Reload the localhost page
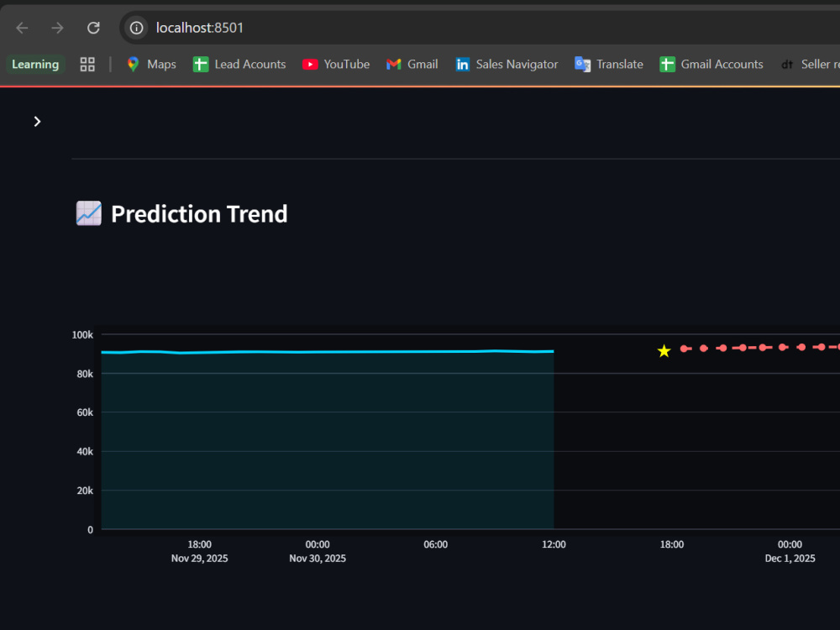Image resolution: width=840 pixels, height=630 pixels. pos(93,28)
